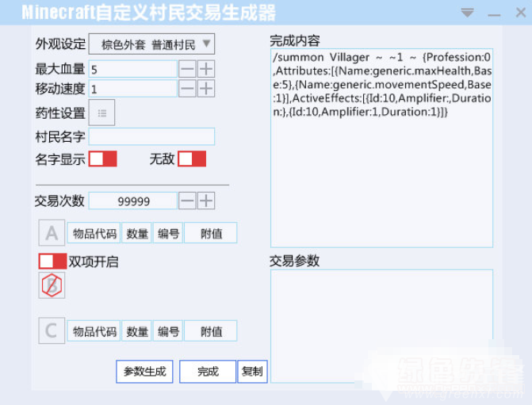Click item code (物品代码) field in row C
Viewport: 532px width, 405px height.
pyautogui.click(x=94, y=330)
